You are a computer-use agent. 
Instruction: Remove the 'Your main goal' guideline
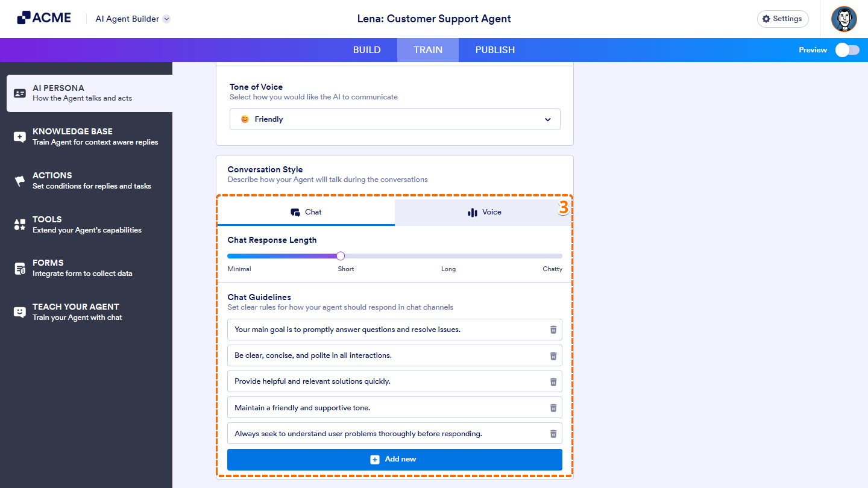pos(553,330)
